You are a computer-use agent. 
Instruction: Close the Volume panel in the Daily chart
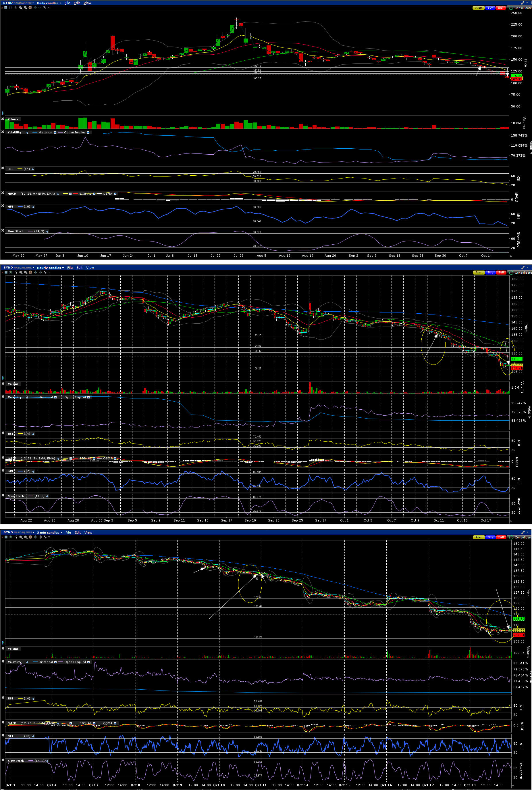pyautogui.click(x=3, y=119)
